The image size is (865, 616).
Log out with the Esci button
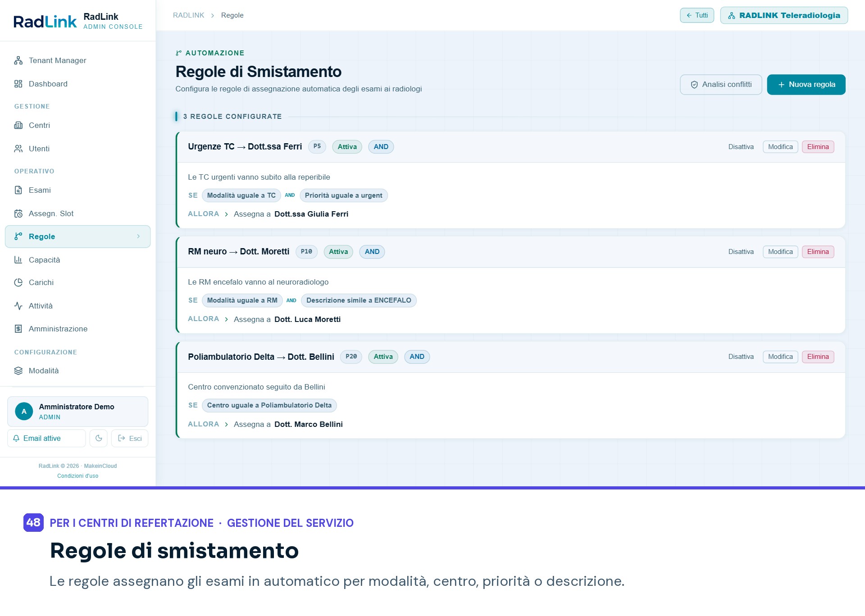point(130,438)
